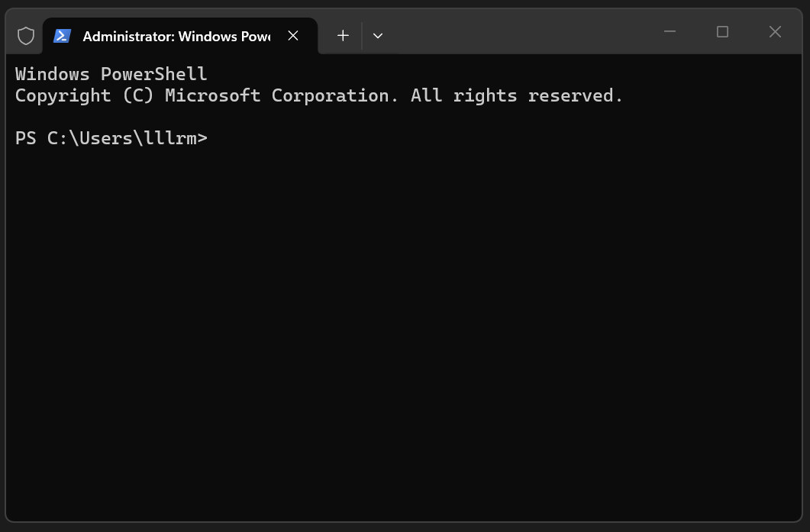The height and width of the screenshot is (532, 810).
Task: Close the Administrator: Windows PowerShell tab
Action: pos(293,36)
